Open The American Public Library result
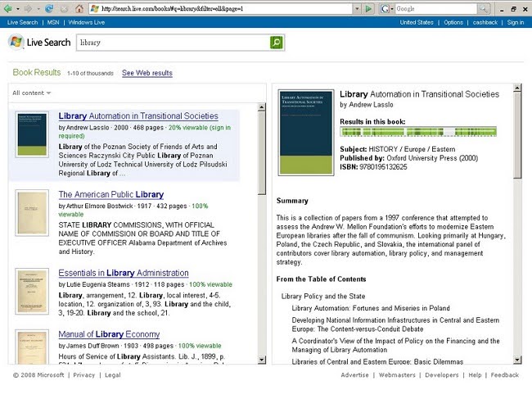The height and width of the screenshot is (399, 532). click(x=110, y=195)
